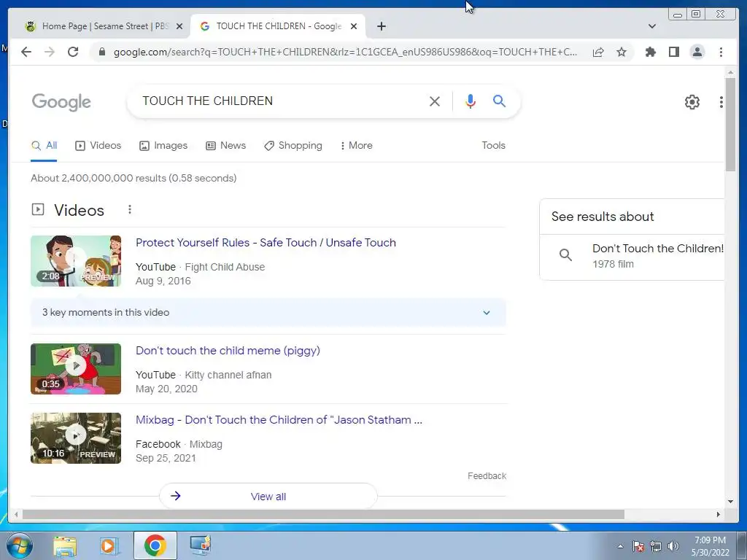Go back to the previous page

(26, 52)
